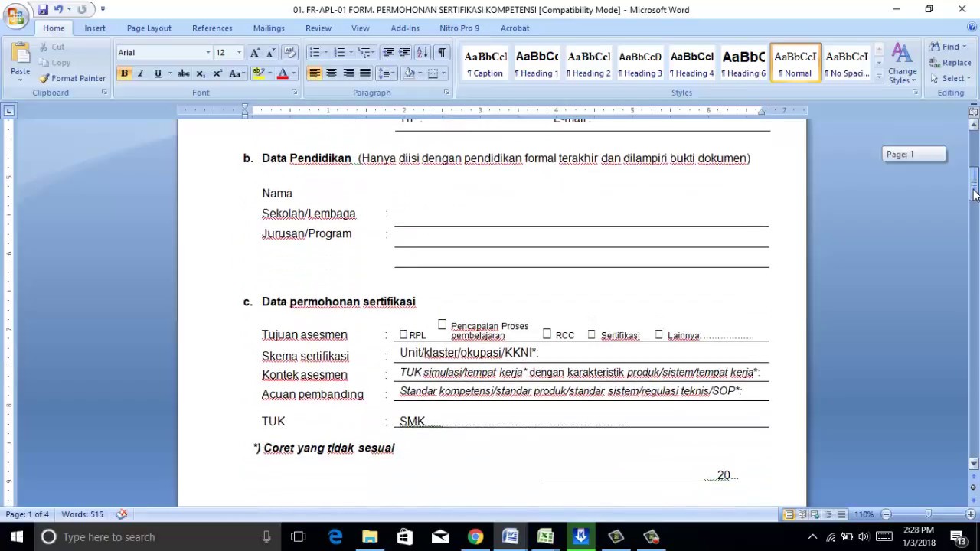Click the Increase Indent icon
This screenshot has height=551, width=980.
point(405,52)
